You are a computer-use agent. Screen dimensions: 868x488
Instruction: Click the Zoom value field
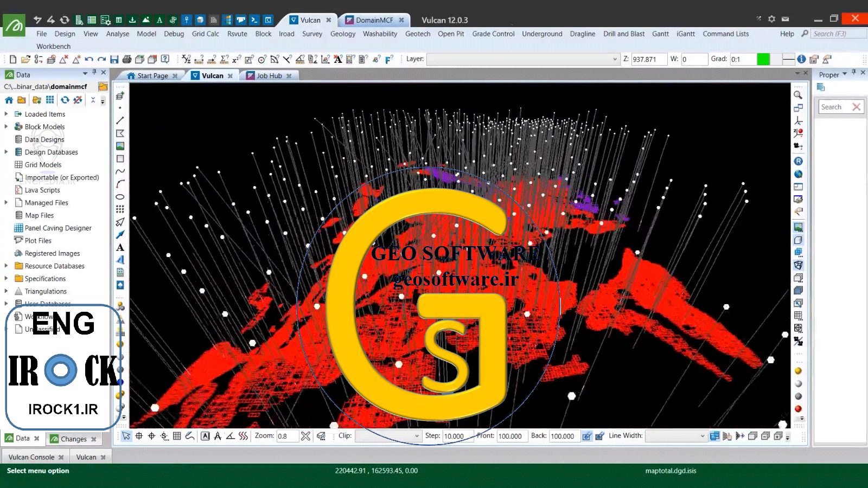287,436
